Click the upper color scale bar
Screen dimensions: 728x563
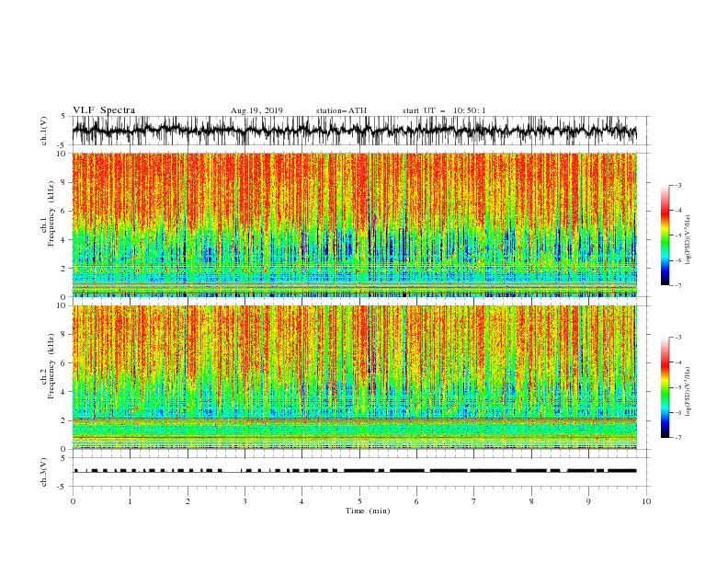point(665,236)
